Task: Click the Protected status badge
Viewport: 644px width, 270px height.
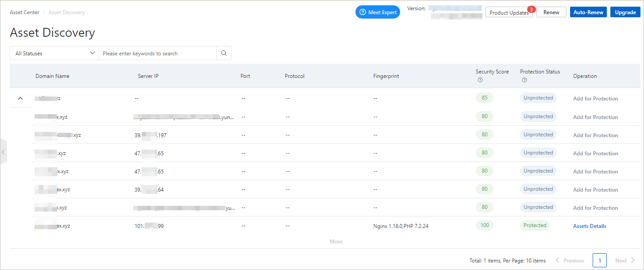Action: tap(535, 225)
